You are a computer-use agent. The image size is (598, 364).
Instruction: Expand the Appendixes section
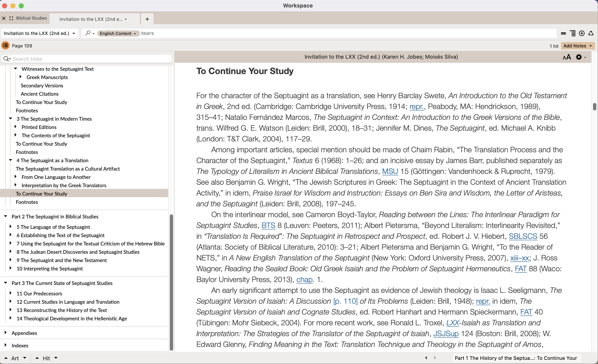(6, 333)
